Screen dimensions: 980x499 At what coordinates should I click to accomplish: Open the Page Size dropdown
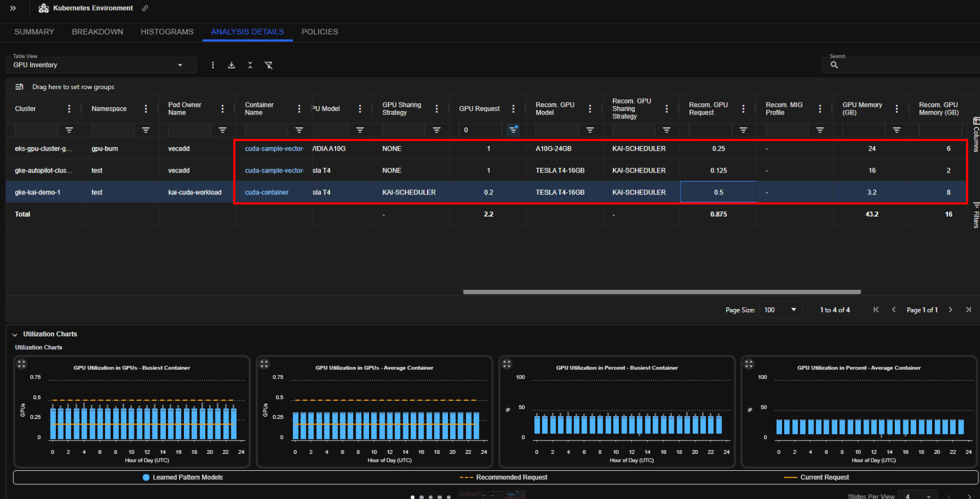[x=780, y=310]
